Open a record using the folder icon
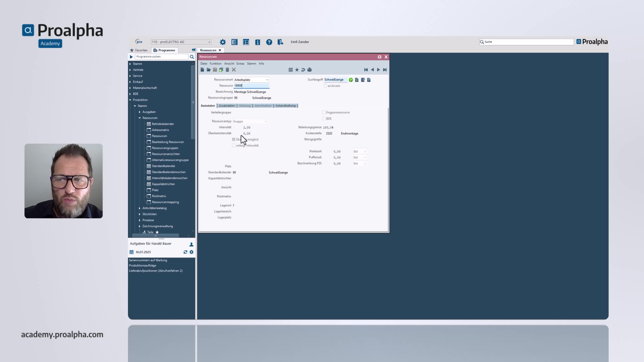This screenshot has height=362, width=644. pos(208,70)
